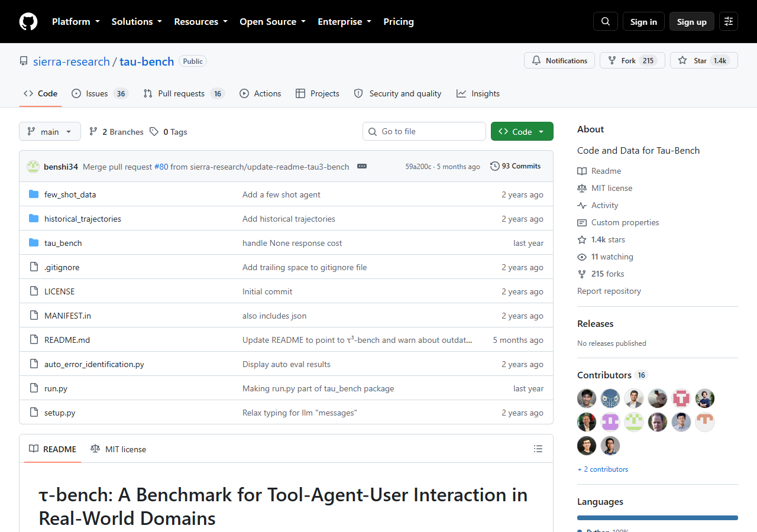Open the Solutions dropdown menu
This screenshot has height=532, width=757.
coord(137,21)
